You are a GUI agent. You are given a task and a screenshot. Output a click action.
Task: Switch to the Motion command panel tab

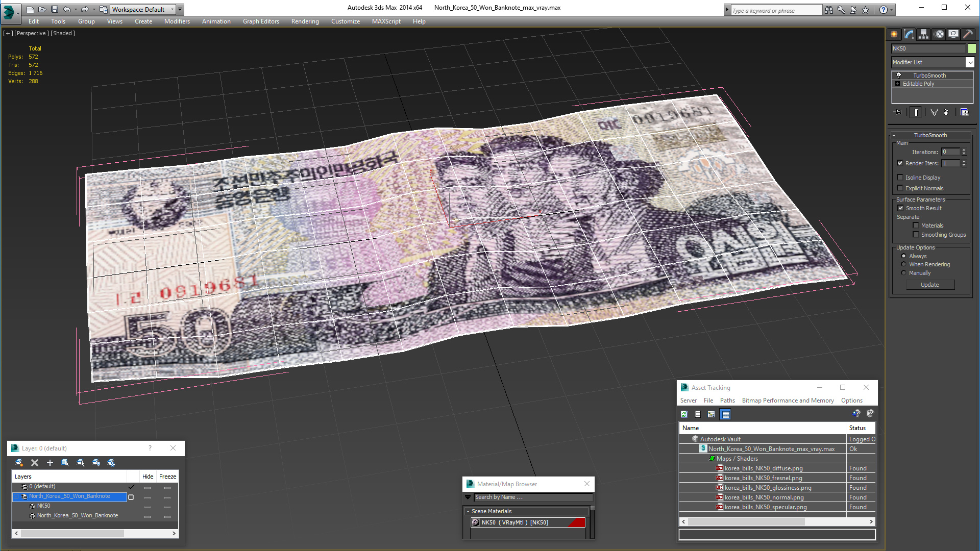coord(939,34)
